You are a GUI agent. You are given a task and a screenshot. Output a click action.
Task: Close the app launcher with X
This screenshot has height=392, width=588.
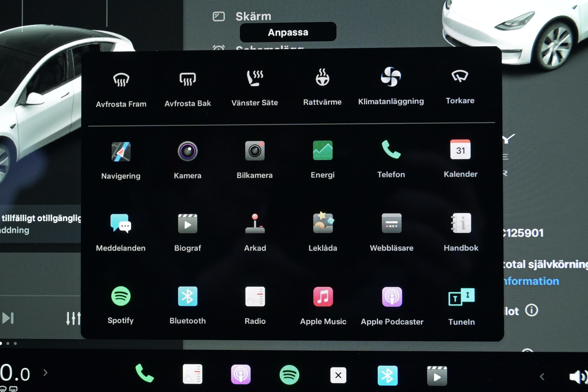click(x=338, y=375)
